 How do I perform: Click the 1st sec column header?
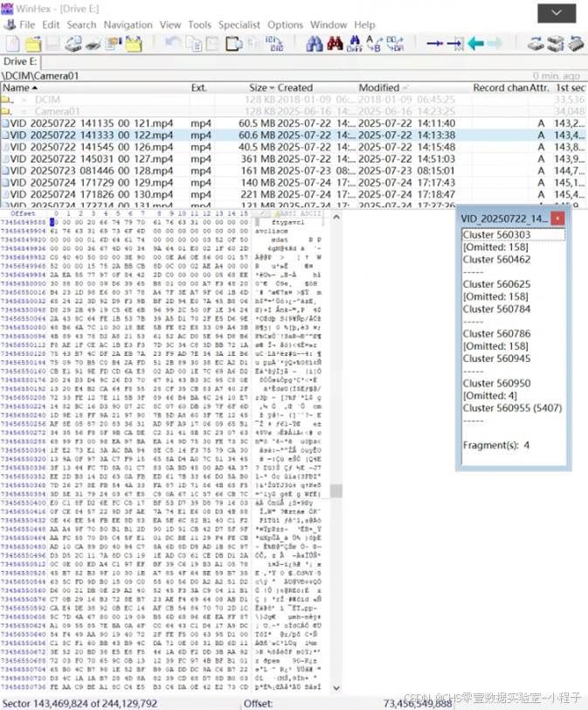(x=571, y=87)
